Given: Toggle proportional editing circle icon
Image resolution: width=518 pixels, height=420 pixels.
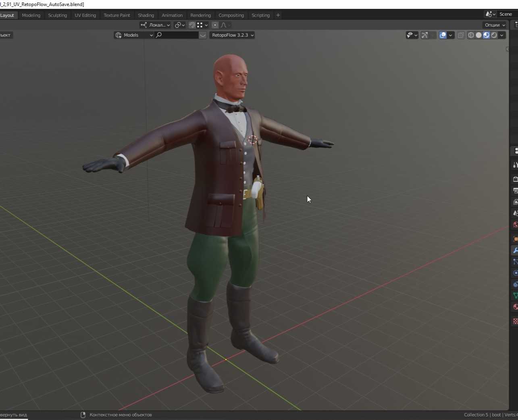Looking at the screenshot, I should pyautogui.click(x=215, y=25).
